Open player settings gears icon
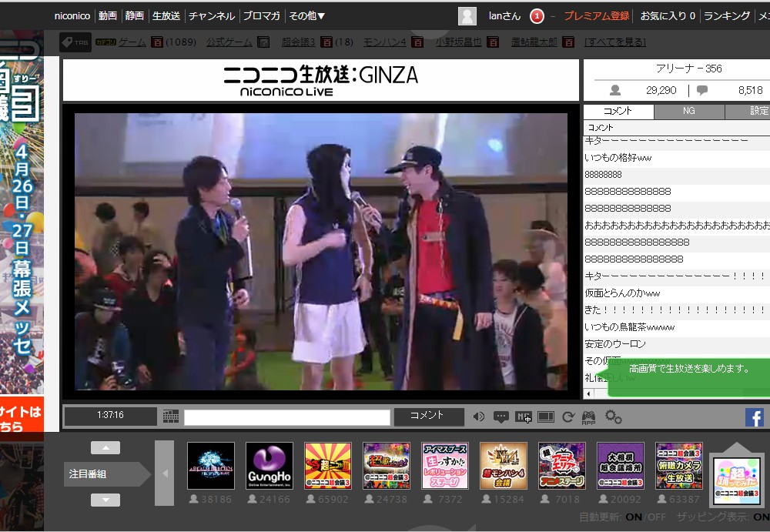The height and width of the screenshot is (532, 770). pos(614,417)
